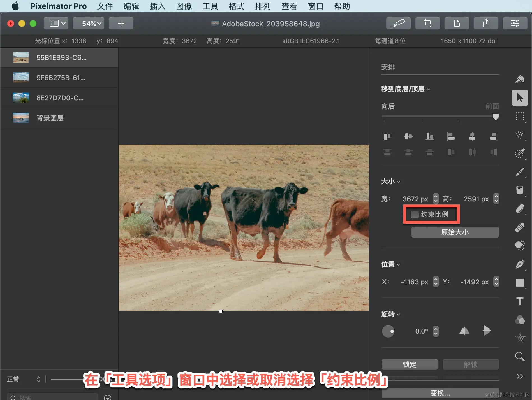Select the Arrange arrow tool
Viewport: 532px width, 400px height.
point(520,98)
